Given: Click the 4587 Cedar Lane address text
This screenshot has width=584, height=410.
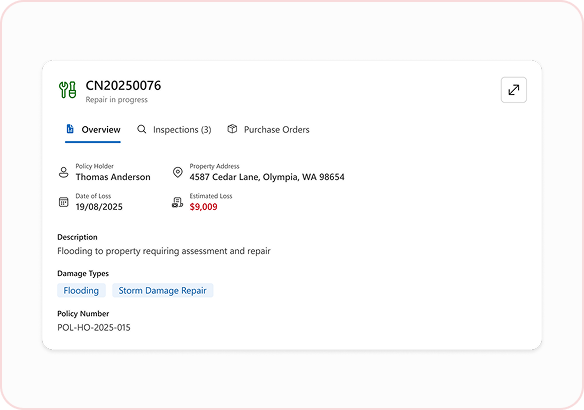Looking at the screenshot, I should coord(267,177).
